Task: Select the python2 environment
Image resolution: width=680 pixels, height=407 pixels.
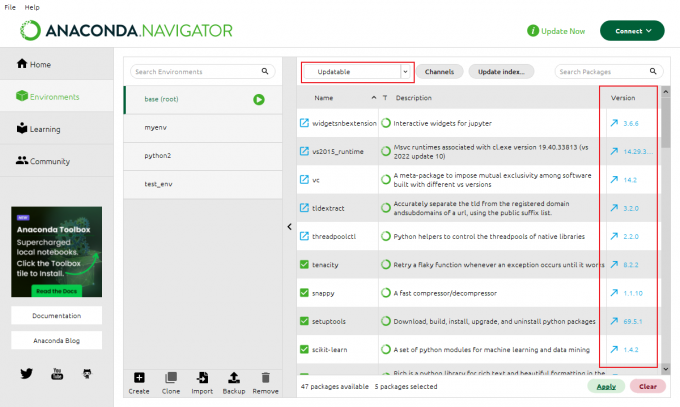Action: point(203,156)
